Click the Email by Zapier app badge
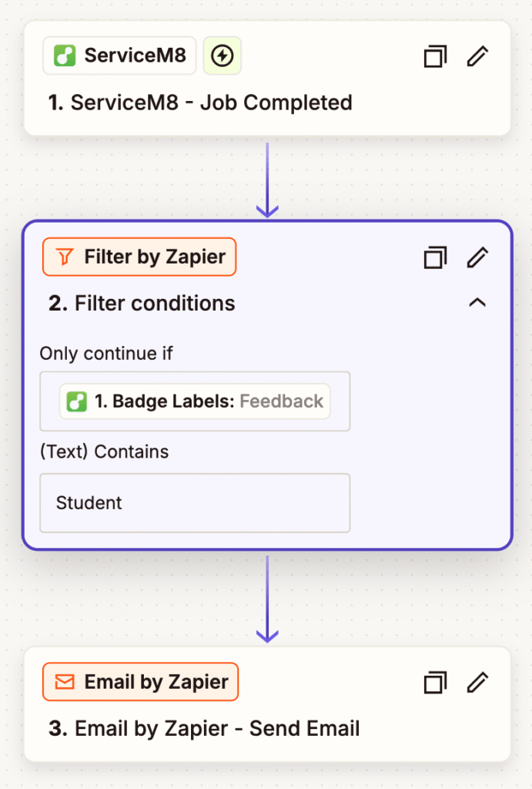This screenshot has height=789, width=532. [140, 682]
